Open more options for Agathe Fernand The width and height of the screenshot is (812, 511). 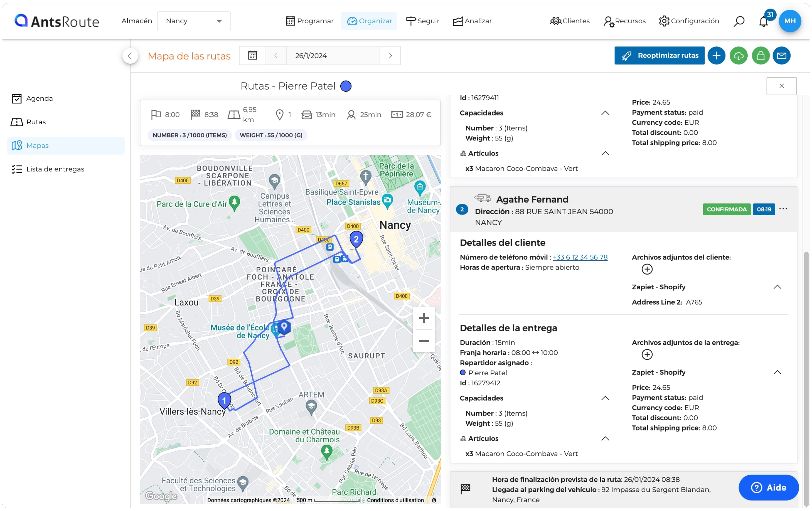pos(783,209)
